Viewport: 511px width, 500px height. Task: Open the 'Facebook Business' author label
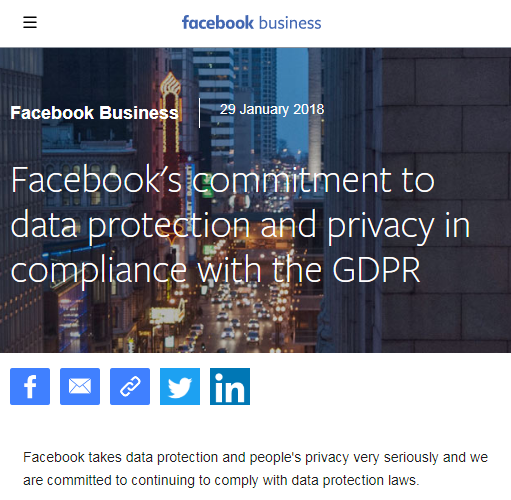(x=94, y=113)
